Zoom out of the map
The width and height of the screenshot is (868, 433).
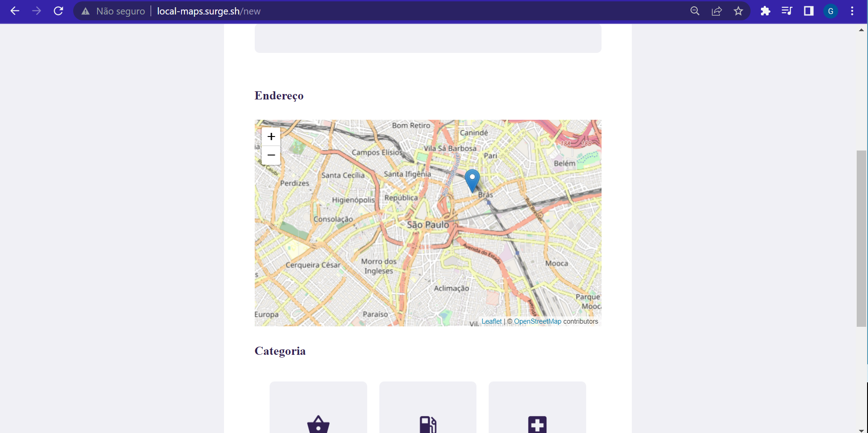271,155
